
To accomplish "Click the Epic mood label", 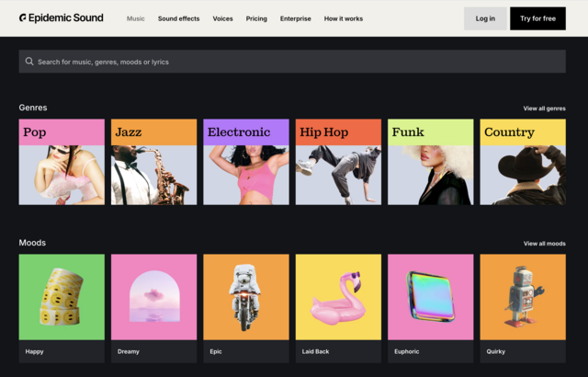I will coord(216,351).
